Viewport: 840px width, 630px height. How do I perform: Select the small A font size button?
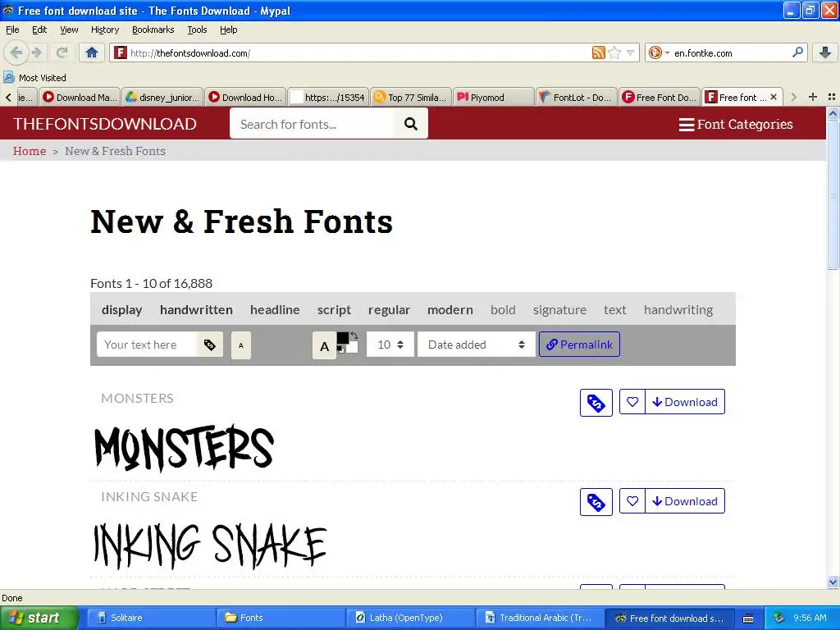[x=241, y=345]
